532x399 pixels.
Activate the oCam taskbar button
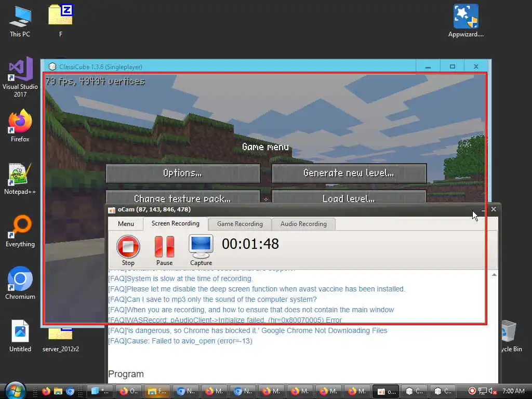click(386, 391)
